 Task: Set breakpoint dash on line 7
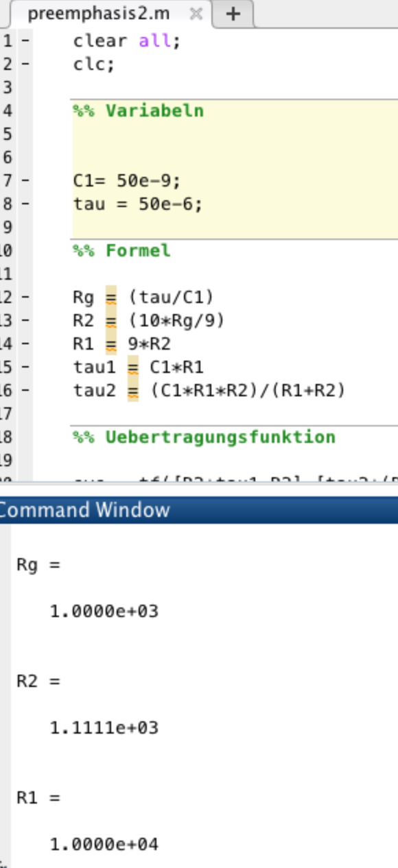[x=25, y=181]
